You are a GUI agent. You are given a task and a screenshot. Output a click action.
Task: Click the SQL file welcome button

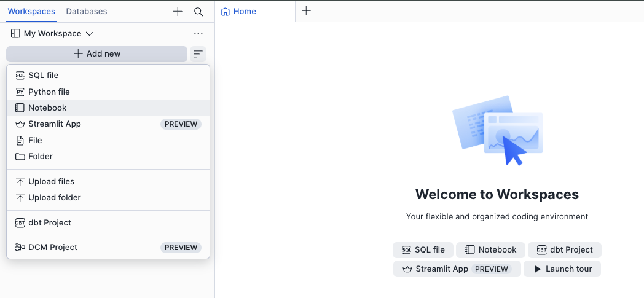tap(423, 250)
